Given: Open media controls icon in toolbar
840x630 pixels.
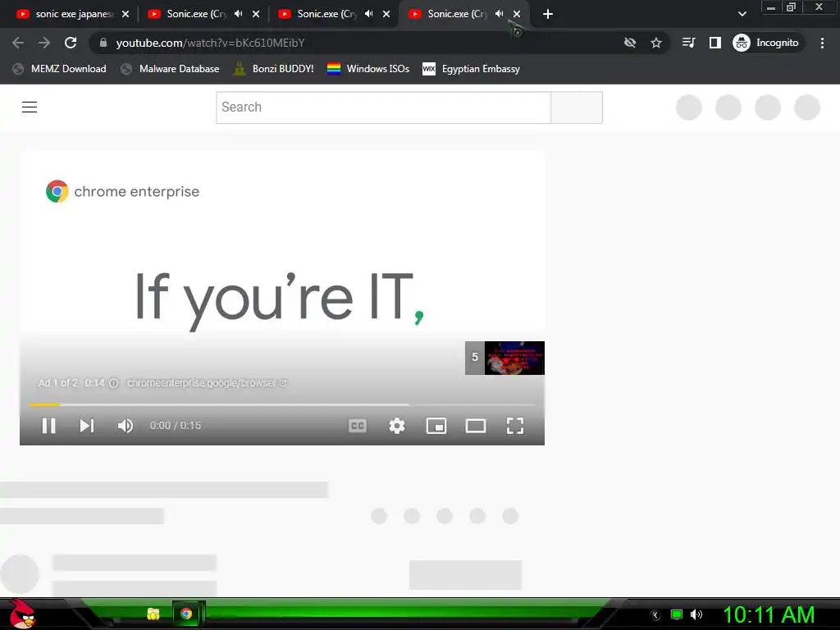Looking at the screenshot, I should pos(689,43).
